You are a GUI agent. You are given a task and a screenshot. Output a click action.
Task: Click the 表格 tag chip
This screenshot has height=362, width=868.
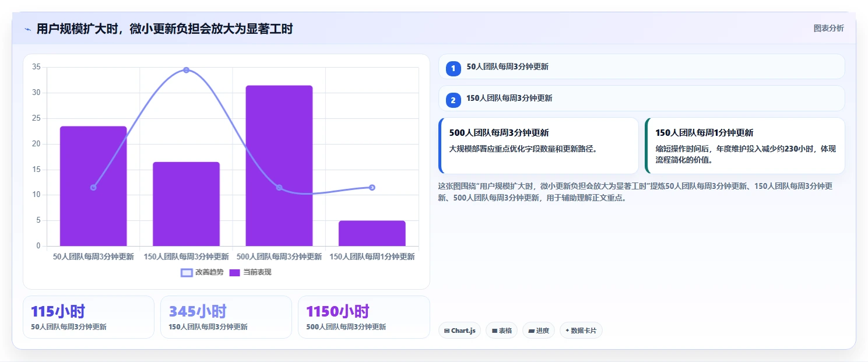502,331
